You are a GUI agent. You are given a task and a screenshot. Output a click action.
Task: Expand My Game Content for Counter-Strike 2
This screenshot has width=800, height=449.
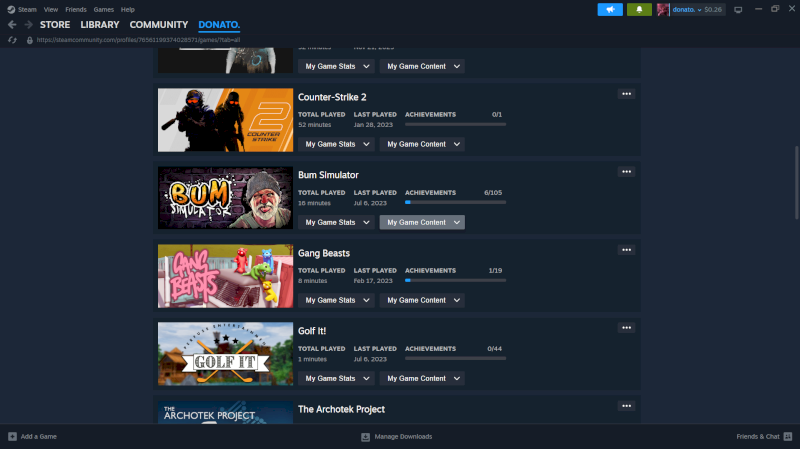422,144
